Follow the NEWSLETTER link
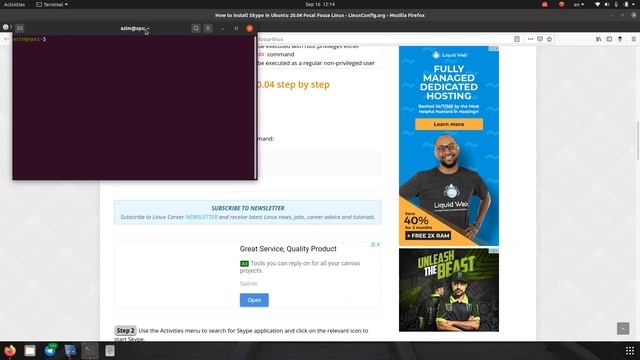This screenshot has width=640, height=360. click(x=201, y=217)
